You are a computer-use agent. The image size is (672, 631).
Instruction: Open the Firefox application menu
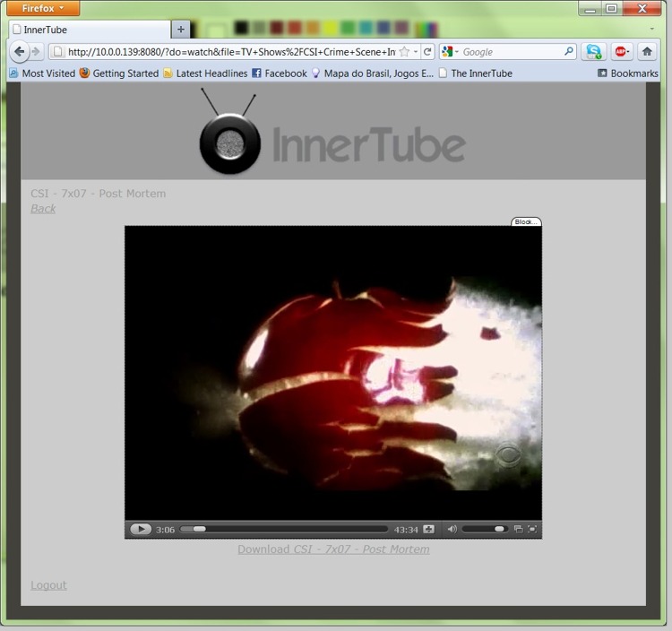tap(43, 8)
